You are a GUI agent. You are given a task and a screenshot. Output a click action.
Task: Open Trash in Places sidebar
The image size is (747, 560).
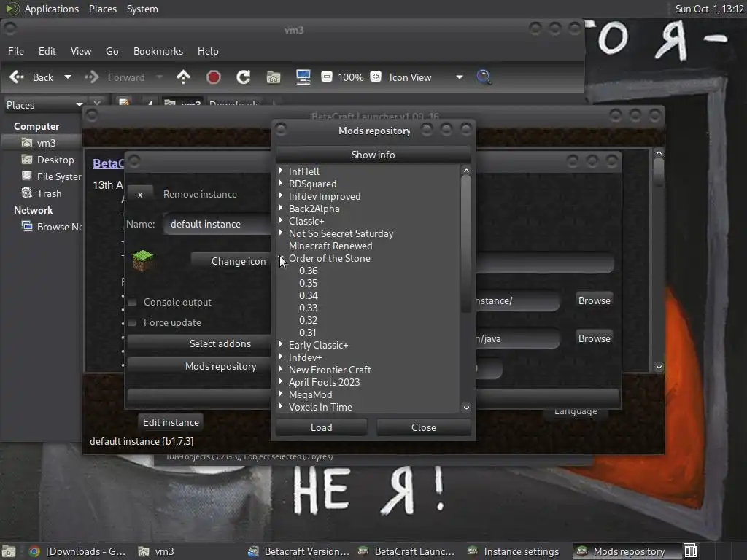pyautogui.click(x=42, y=193)
